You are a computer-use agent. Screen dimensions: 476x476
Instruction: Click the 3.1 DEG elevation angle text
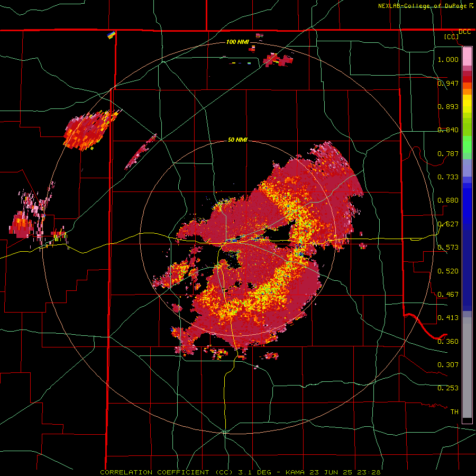pos(254,472)
